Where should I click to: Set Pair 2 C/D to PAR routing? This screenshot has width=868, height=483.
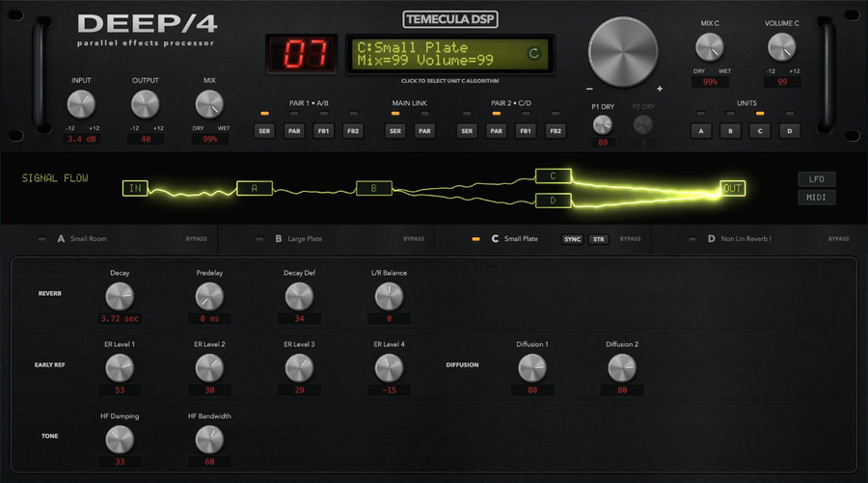(x=496, y=131)
